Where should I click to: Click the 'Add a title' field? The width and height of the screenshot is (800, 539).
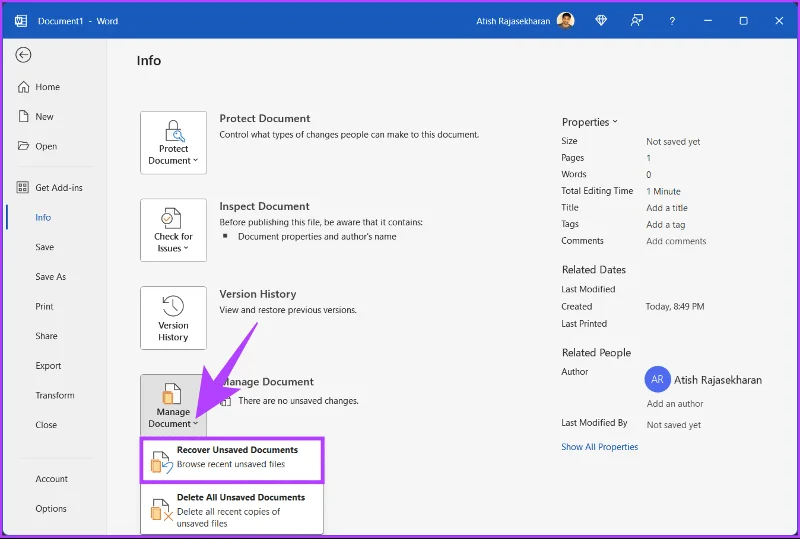pyautogui.click(x=667, y=208)
